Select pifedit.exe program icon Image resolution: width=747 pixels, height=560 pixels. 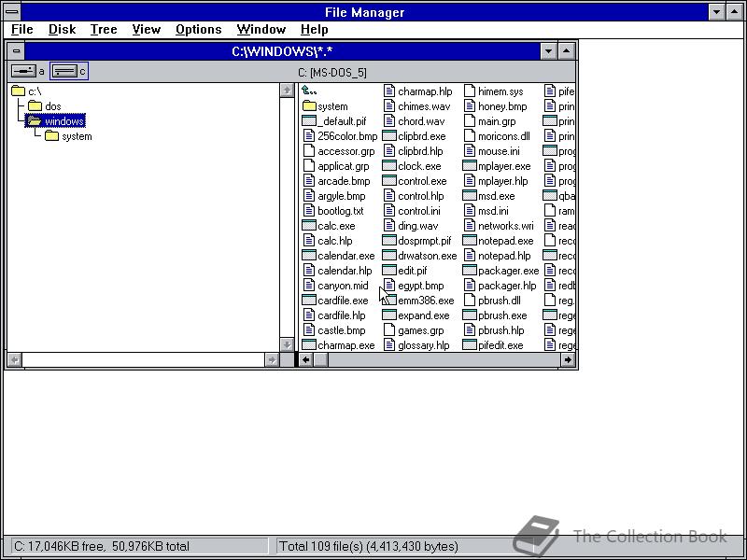click(x=470, y=345)
